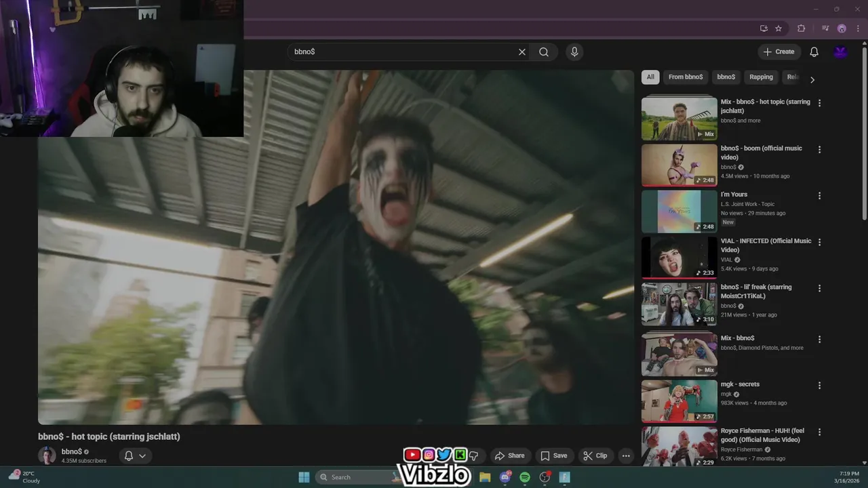Click '4.35M subscribers' text
The height and width of the screenshot is (488, 868).
84,461
